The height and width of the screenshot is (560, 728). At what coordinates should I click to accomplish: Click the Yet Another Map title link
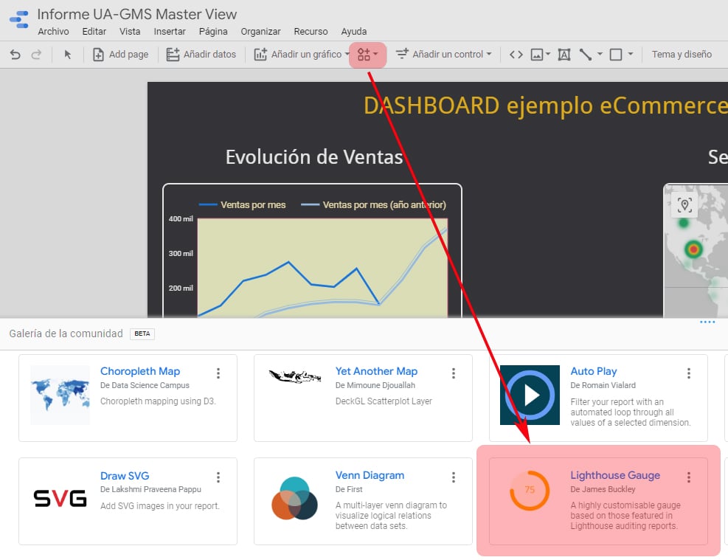click(x=376, y=371)
